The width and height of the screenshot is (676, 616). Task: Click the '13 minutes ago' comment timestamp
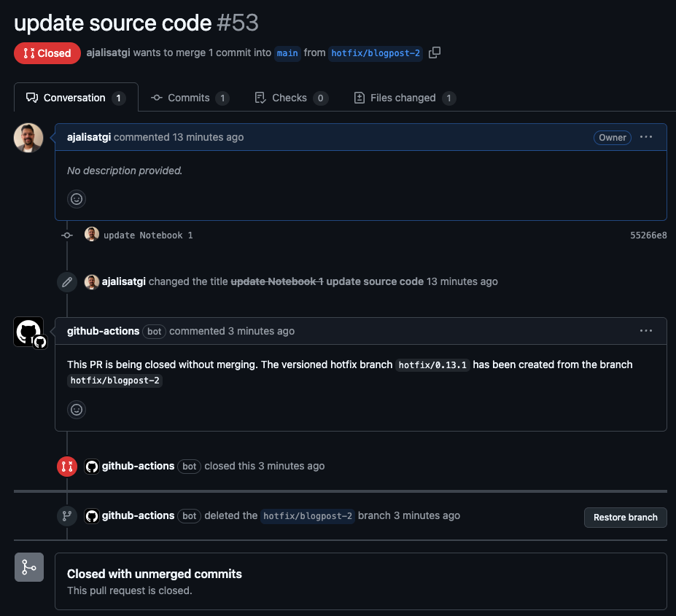pos(208,137)
